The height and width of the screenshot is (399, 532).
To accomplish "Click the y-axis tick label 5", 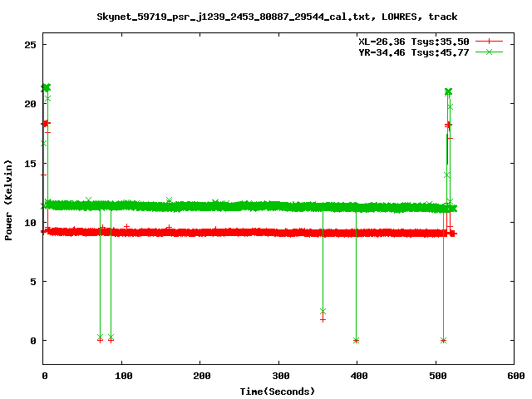I will (33, 282).
